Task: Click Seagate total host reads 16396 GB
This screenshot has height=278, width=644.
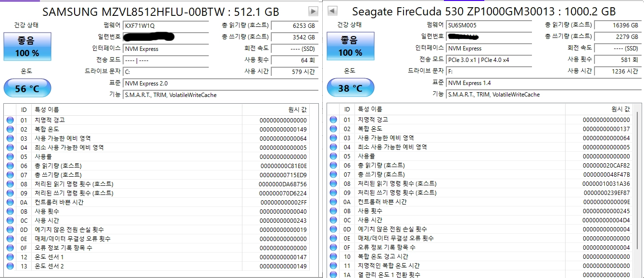Action: coord(618,25)
